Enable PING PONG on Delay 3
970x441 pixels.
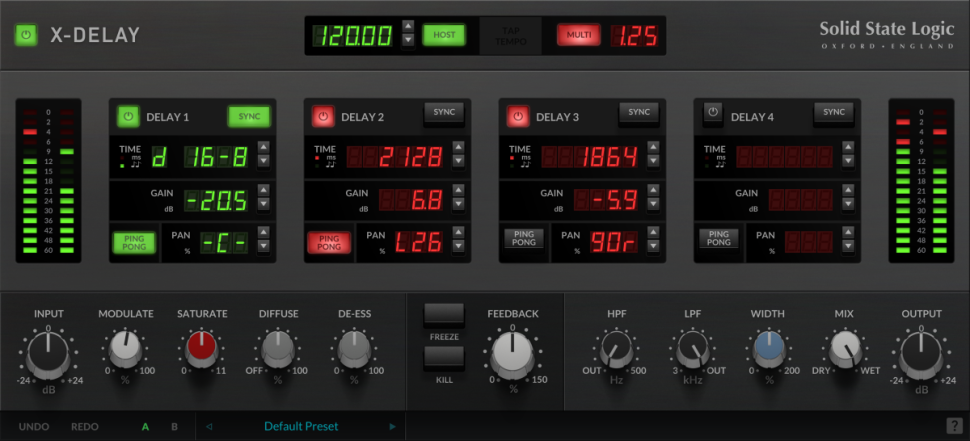[524, 239]
